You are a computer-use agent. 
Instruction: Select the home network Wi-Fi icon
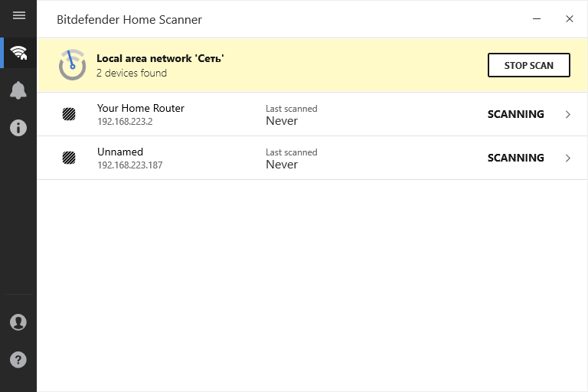(18, 53)
